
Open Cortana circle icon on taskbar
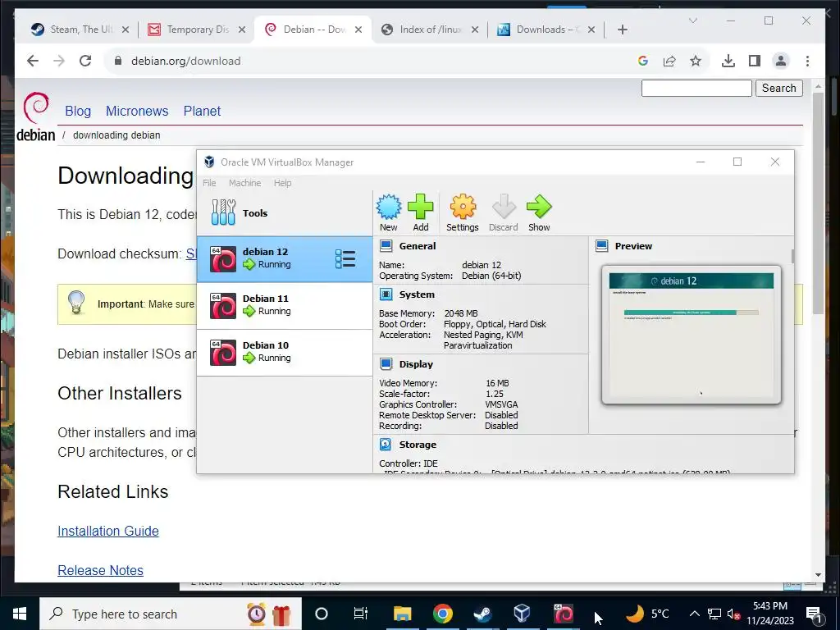click(322, 614)
